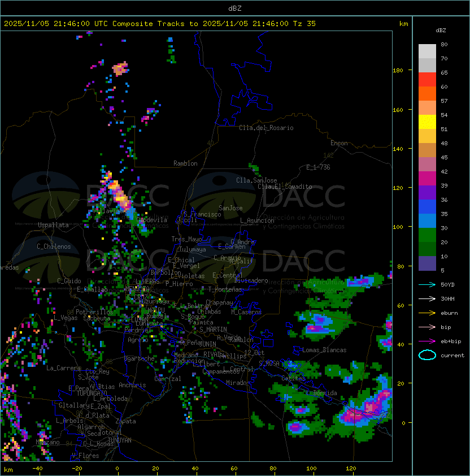Image resolution: width=470 pixels, height=476 pixels.
Task: Click the 'Lomas_Blancas' map label
Action: point(324,350)
